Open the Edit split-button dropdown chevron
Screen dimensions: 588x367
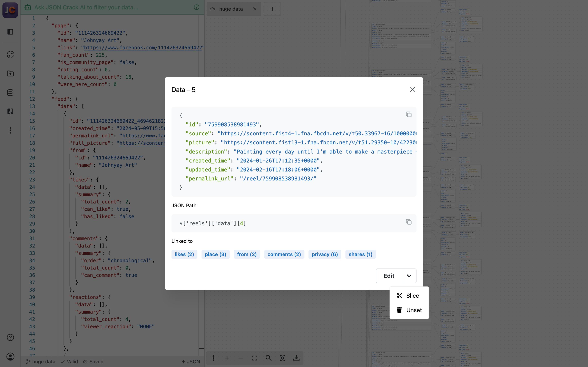[x=409, y=276]
